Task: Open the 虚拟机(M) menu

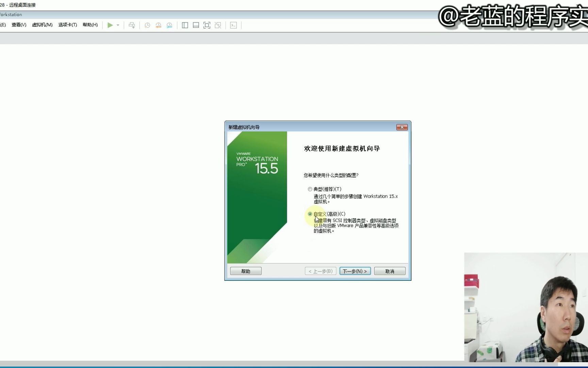Action: [x=42, y=25]
